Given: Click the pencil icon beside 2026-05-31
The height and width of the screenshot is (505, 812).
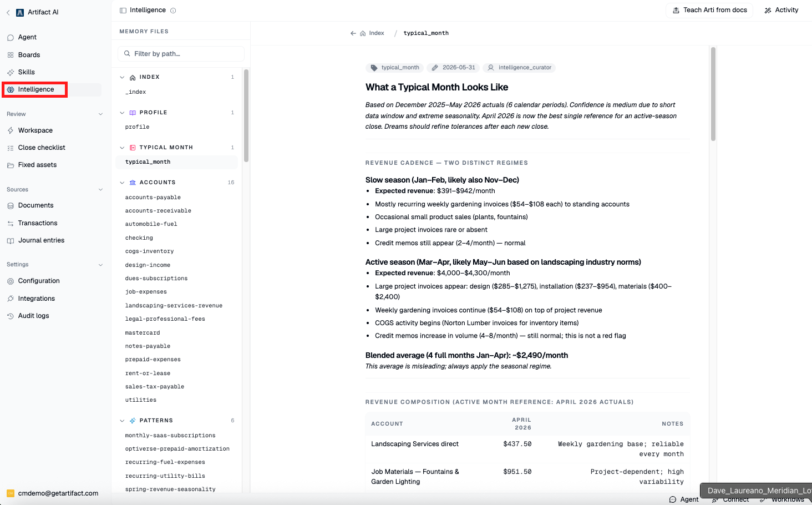Looking at the screenshot, I should click(x=435, y=68).
